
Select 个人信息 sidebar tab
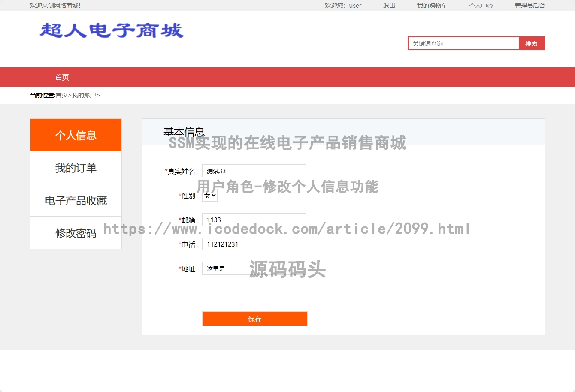[76, 135]
